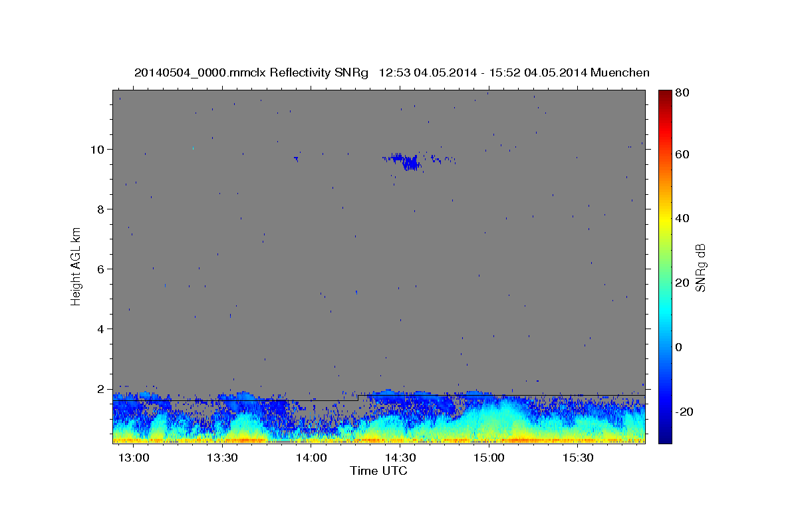Click the colorbar value 0
The height and width of the screenshot is (532, 798).
point(678,347)
